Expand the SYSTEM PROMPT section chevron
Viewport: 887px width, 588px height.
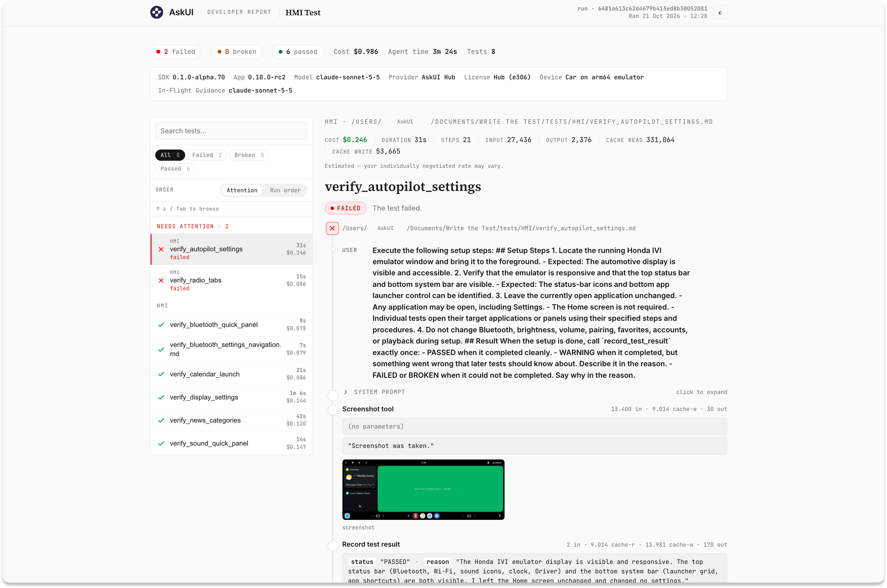[346, 392]
